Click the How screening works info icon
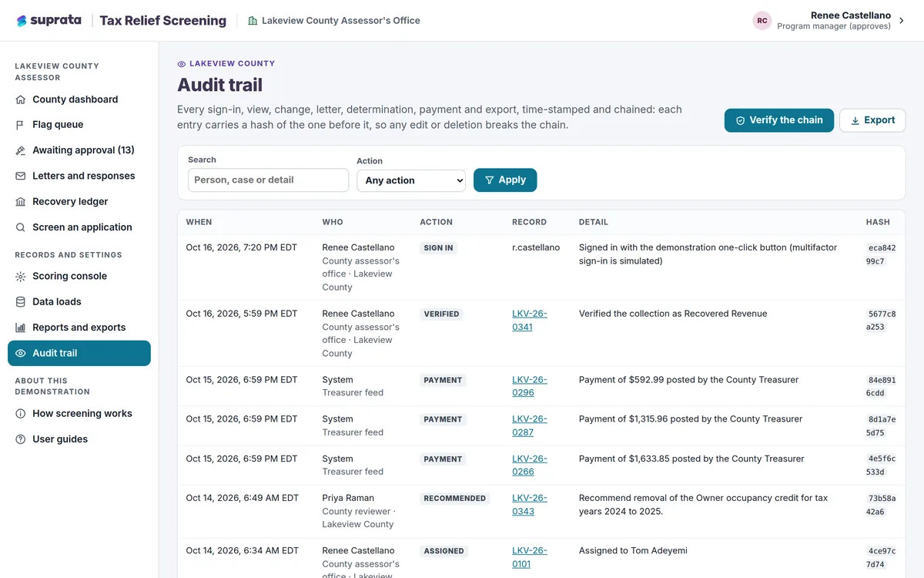The width and height of the screenshot is (924, 578). (x=21, y=414)
